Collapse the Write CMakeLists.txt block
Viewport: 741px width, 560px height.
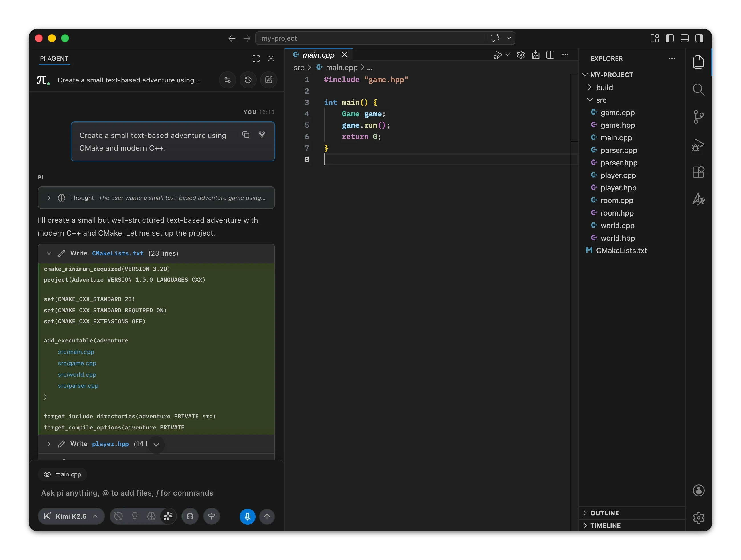[x=49, y=253]
